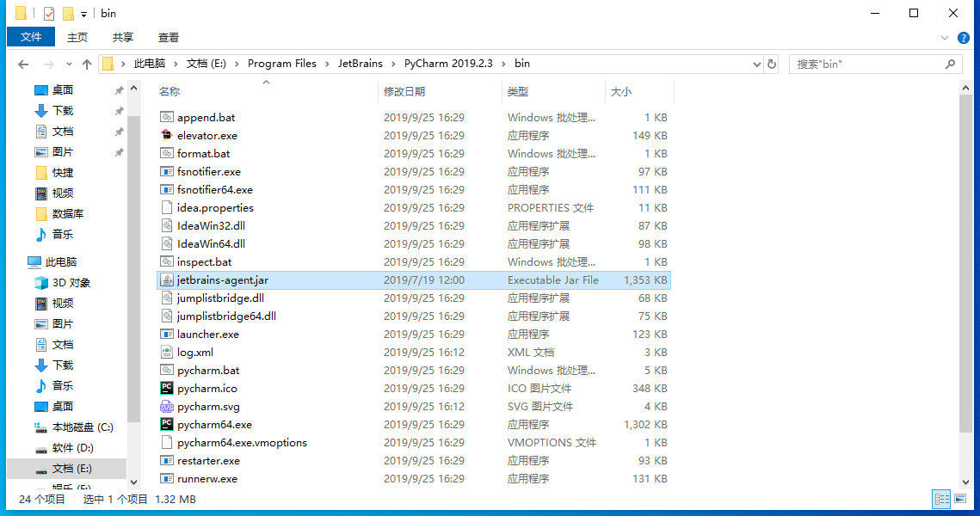Viewport: 980px width, 516px height.
Task: Click the 本地磁盘 (C:) drive icon
Action: coord(41,427)
